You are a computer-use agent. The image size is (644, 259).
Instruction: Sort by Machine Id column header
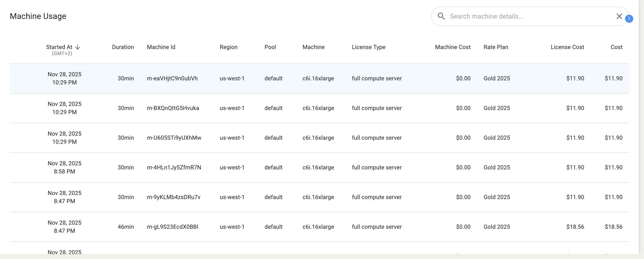click(x=161, y=47)
